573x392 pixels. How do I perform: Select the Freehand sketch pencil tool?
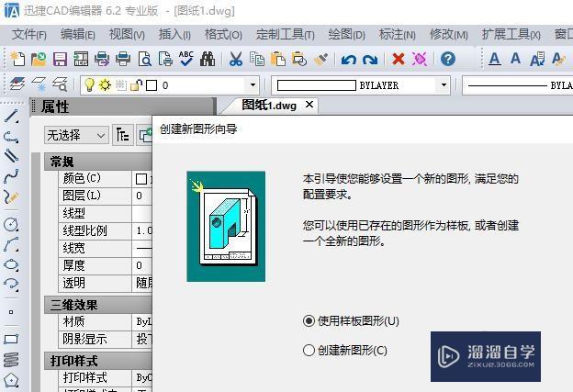(x=11, y=197)
